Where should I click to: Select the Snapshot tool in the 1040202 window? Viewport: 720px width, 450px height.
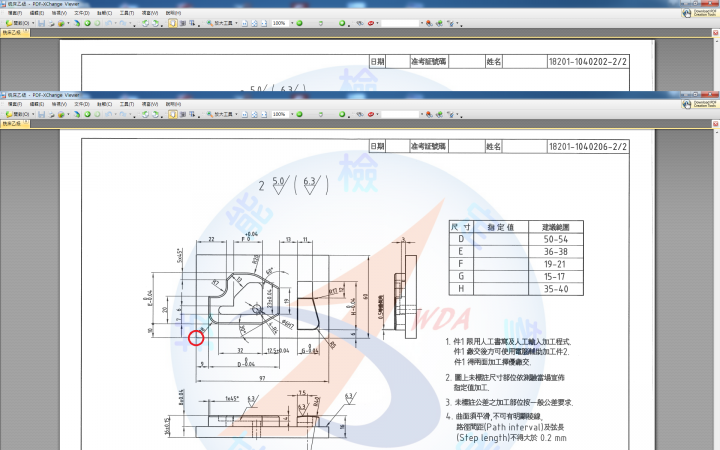click(x=182, y=23)
